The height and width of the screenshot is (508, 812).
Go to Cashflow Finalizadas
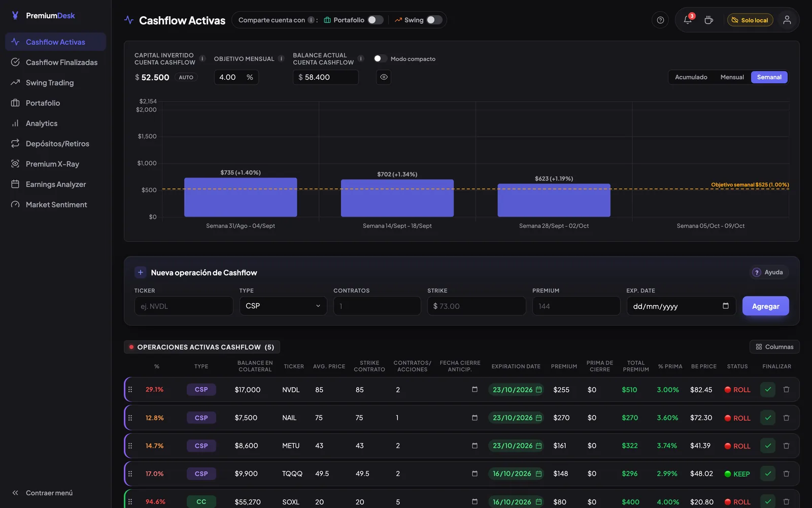pyautogui.click(x=55, y=62)
